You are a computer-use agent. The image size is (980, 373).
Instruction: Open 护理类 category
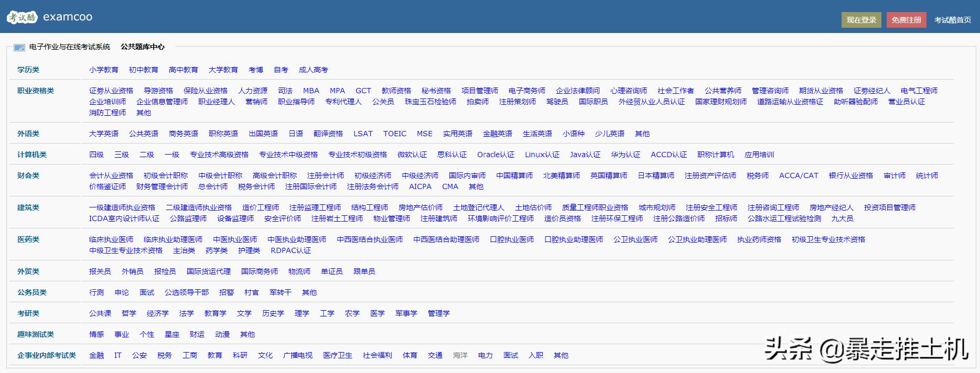coord(249,250)
